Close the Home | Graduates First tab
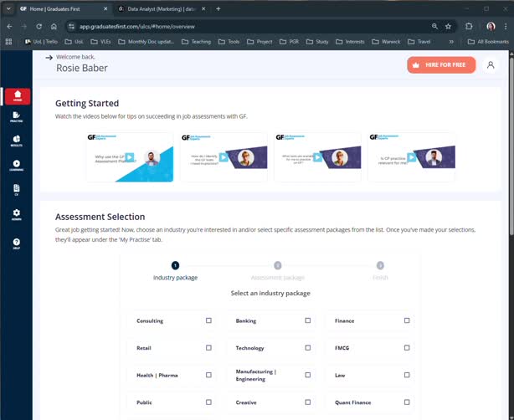The width and height of the screenshot is (514, 420). pos(105,9)
